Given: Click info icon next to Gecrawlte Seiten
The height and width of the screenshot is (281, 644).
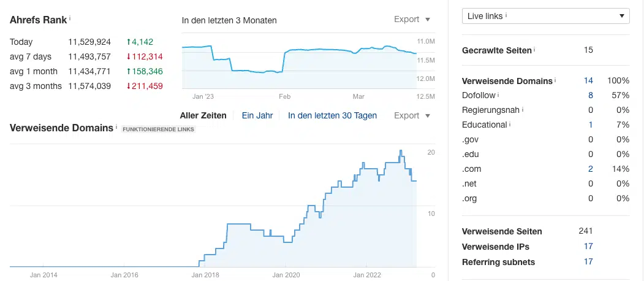Looking at the screenshot, I should 534,49.
